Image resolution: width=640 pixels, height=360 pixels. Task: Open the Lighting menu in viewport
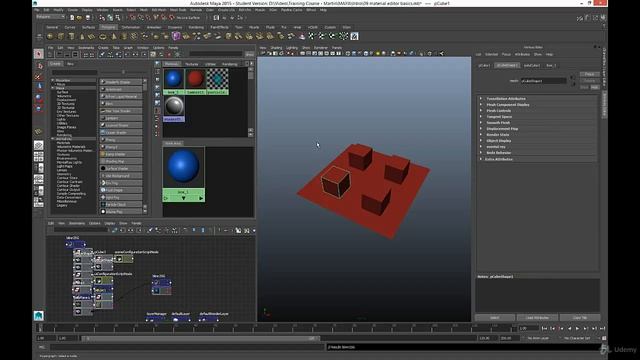tap(292, 48)
